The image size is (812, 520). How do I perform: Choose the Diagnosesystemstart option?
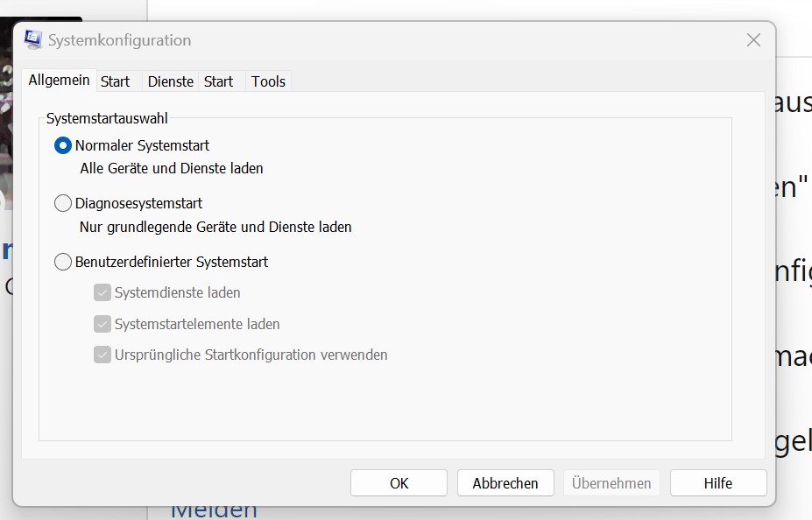click(x=63, y=203)
